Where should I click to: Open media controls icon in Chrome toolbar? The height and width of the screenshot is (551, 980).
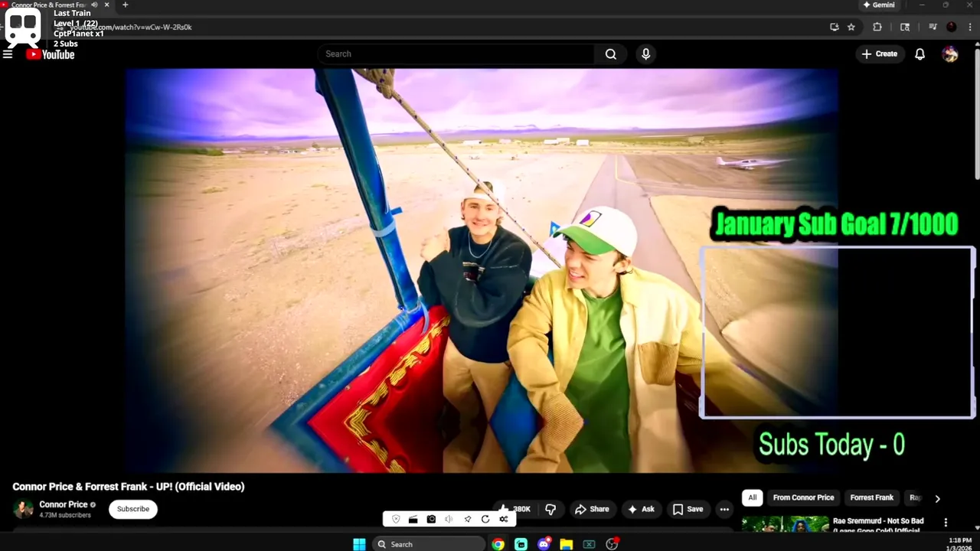pyautogui.click(x=933, y=27)
